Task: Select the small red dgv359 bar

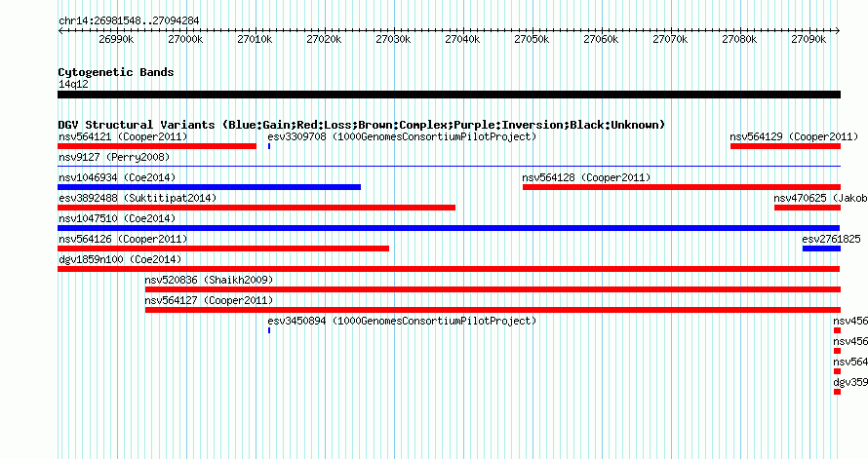Action: pyautogui.click(x=837, y=392)
